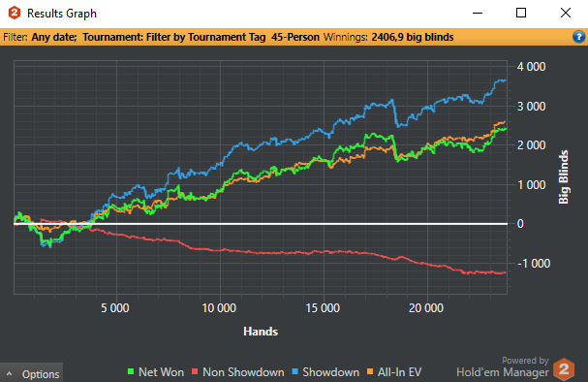The image size is (588, 382).
Task: Click the 5 000 hands axis label
Action: tap(115, 308)
